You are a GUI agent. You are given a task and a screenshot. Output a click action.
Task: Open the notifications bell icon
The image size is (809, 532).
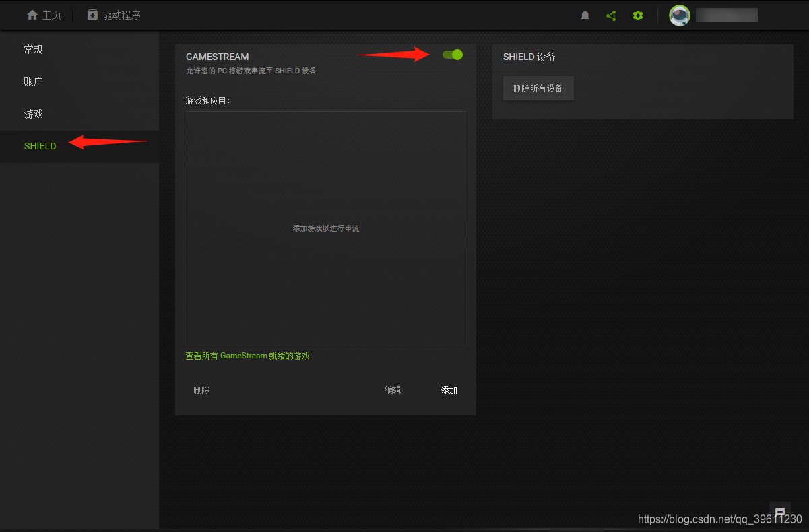[x=585, y=15]
